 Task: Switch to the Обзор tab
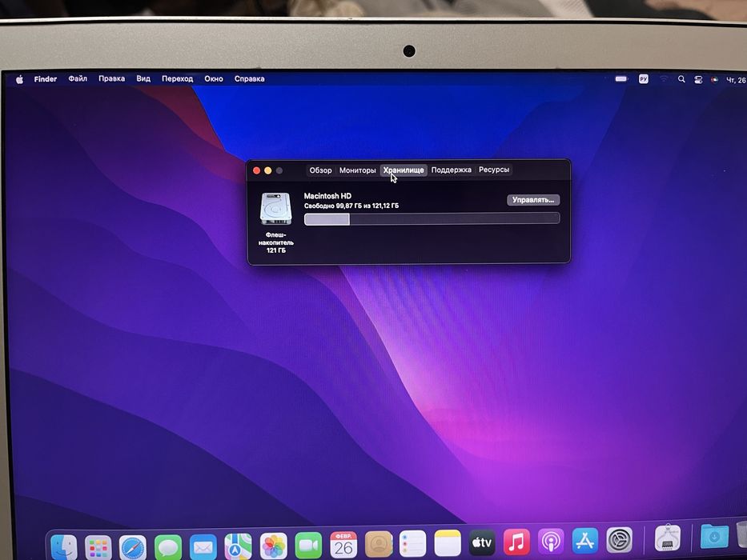(320, 170)
